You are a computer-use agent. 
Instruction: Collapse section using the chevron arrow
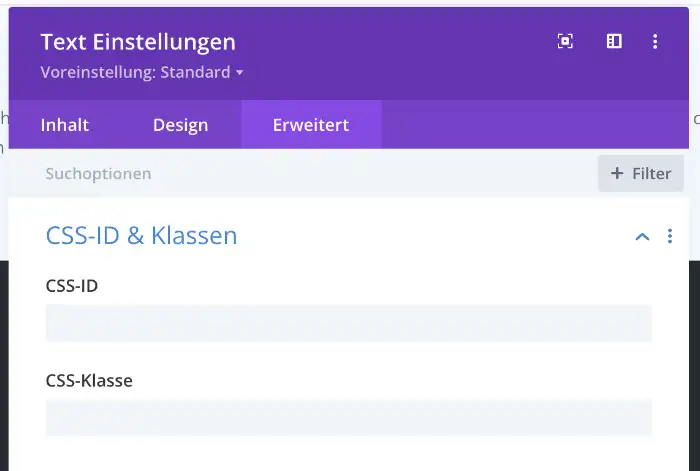(642, 236)
